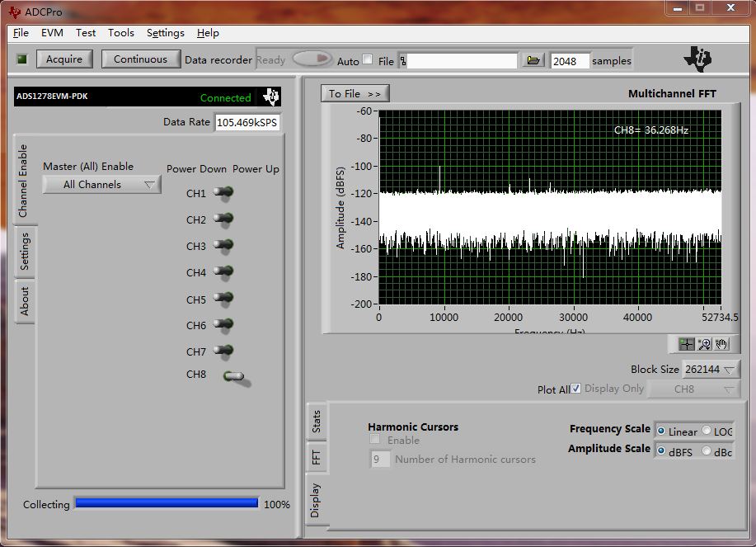This screenshot has height=547, width=756.
Task: Switch to the Channel Enable tab
Action: coord(24,181)
